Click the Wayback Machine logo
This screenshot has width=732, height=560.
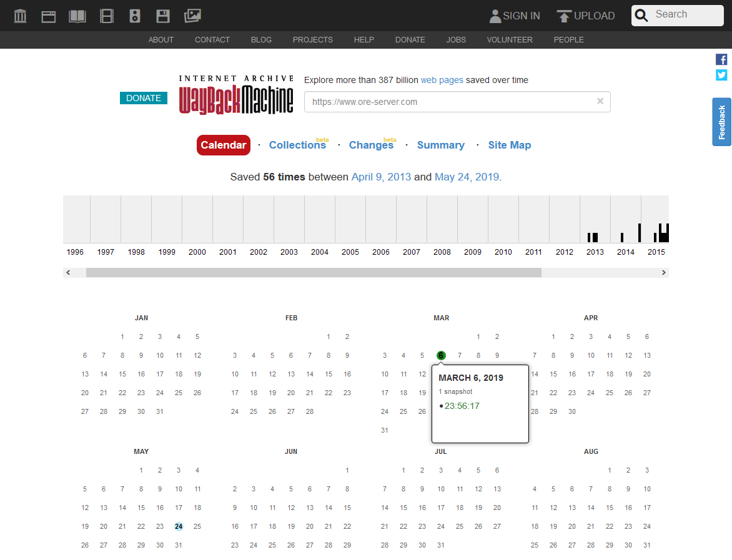236,94
